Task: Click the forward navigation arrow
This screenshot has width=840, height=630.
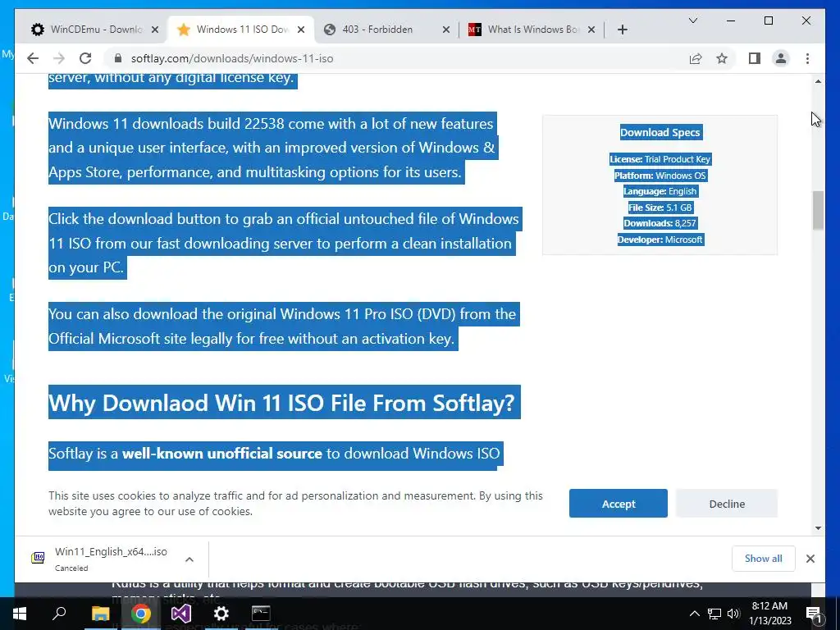Action: (x=59, y=58)
